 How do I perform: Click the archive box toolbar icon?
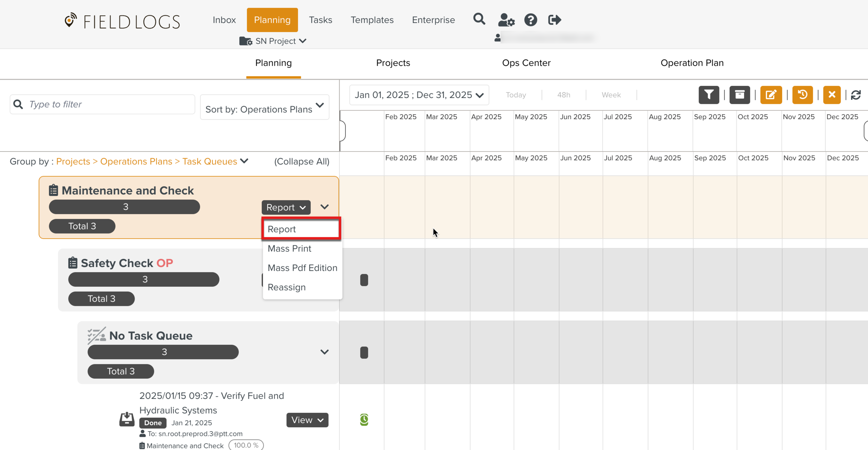coord(740,95)
